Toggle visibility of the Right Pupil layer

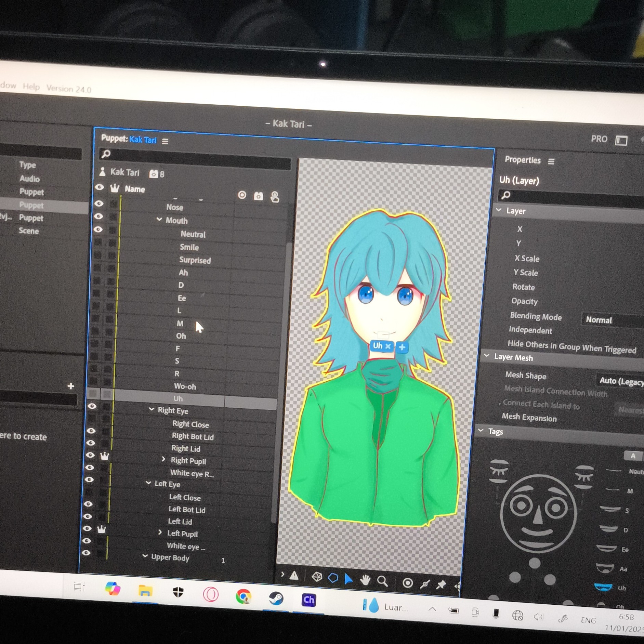coord(90,455)
